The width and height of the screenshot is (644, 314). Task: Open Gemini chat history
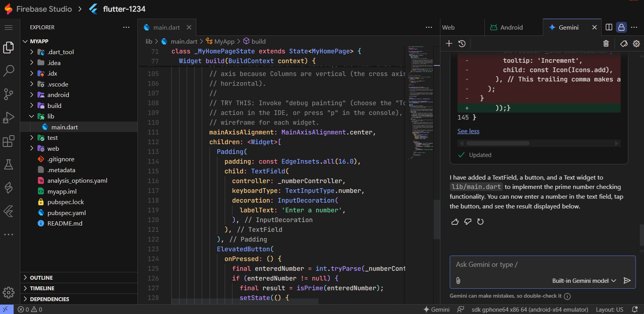(x=462, y=44)
